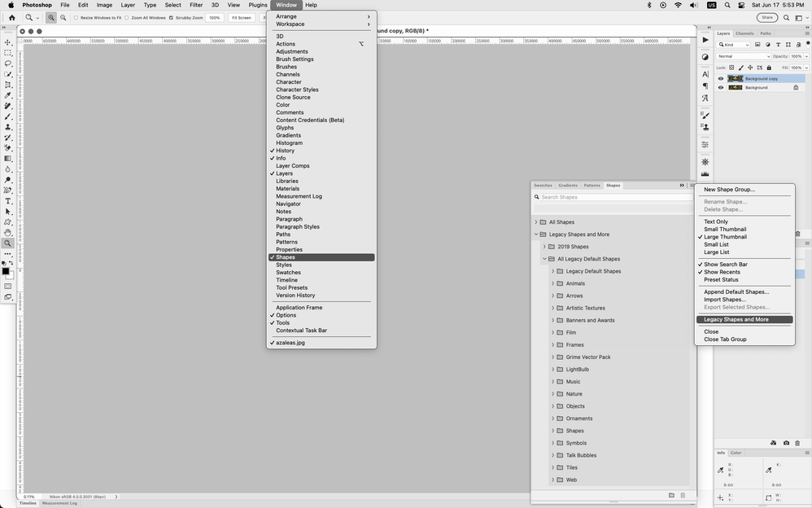Image resolution: width=812 pixels, height=508 pixels.
Task: Expand the Arrows shapes folder
Action: click(552, 296)
